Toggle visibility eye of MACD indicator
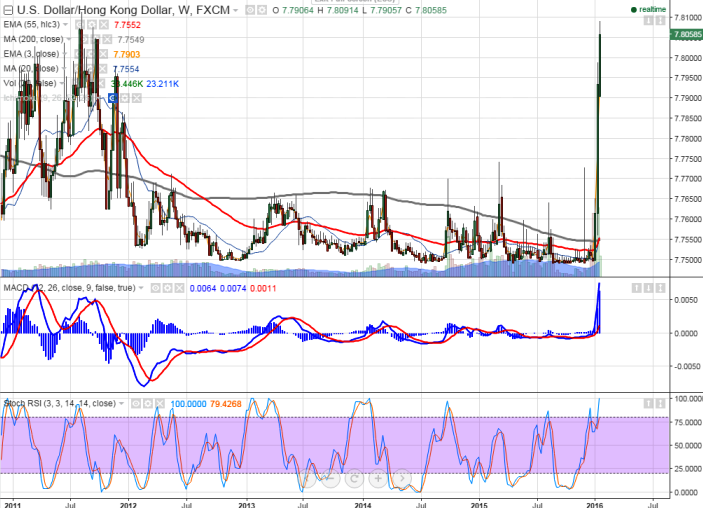Viewport: 703px width, 508px height. (x=156, y=288)
